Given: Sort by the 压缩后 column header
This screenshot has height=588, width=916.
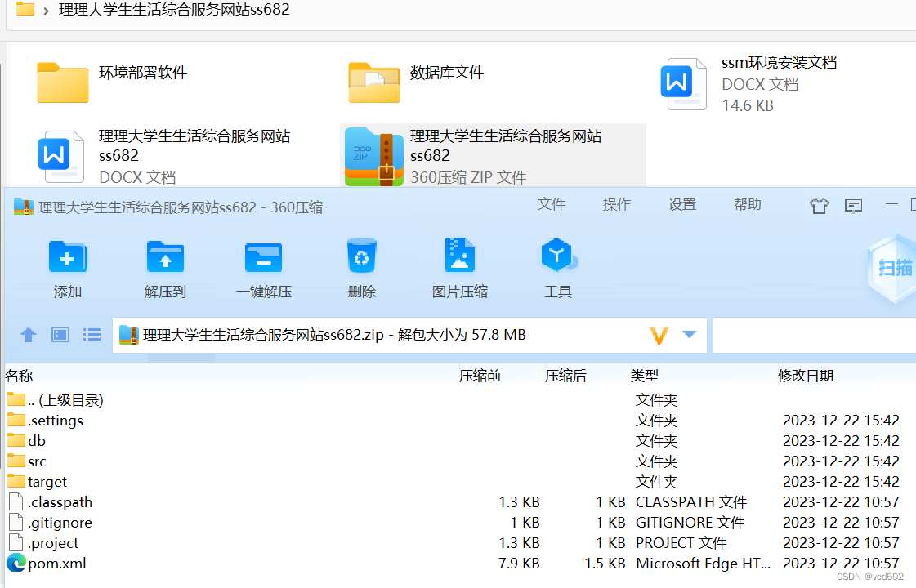Looking at the screenshot, I should click(565, 376).
